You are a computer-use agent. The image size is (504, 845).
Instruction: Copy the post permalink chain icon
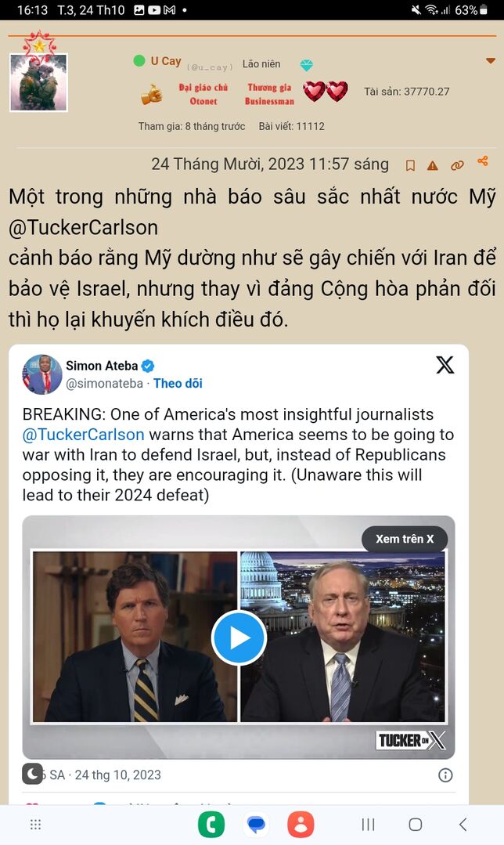tap(457, 165)
